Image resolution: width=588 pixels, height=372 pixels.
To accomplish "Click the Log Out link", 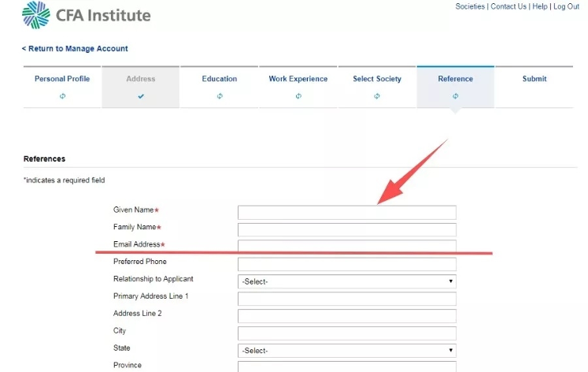I will click(566, 6).
